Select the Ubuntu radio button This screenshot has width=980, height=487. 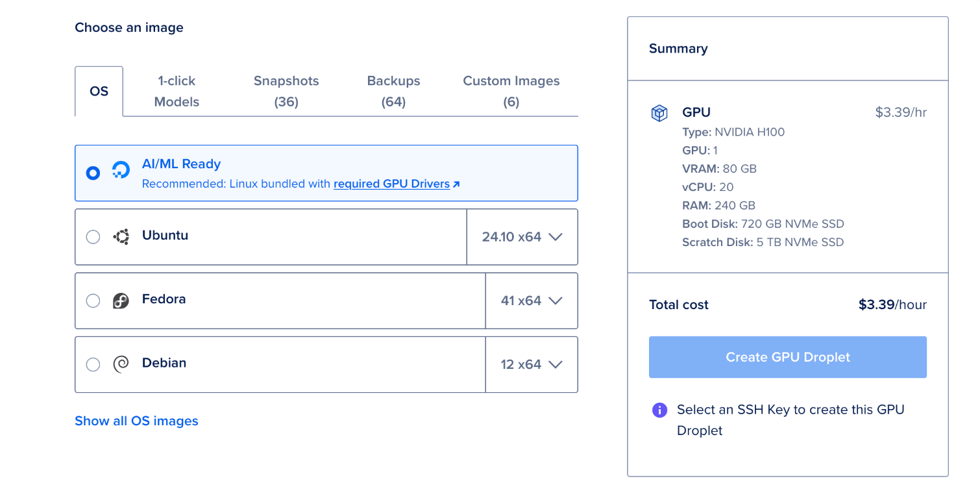(93, 237)
